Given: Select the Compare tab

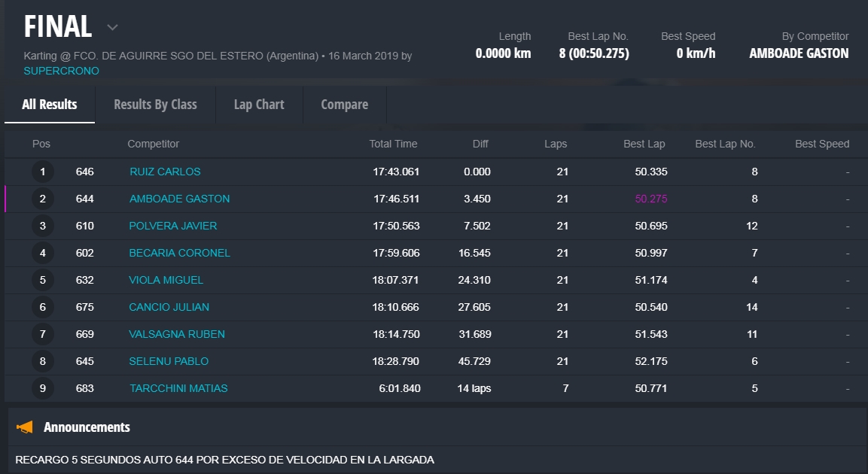Looking at the screenshot, I should 344,105.
